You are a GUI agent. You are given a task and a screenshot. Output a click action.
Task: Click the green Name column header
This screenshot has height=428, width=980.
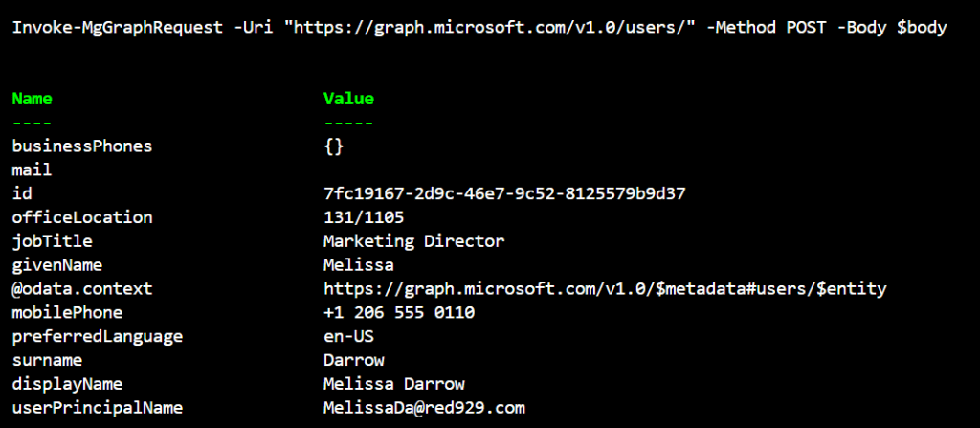point(33,99)
